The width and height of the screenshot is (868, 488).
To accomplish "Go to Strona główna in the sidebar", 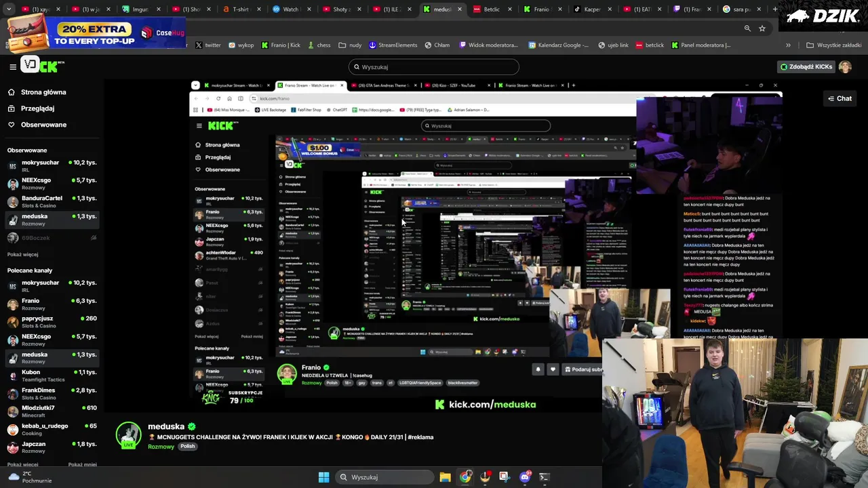I will [43, 92].
